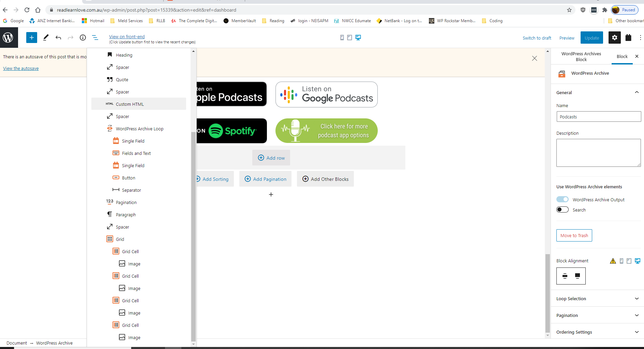Select desktop device icon for Block Alignment
Image resolution: width=644 pixels, height=349 pixels.
click(638, 261)
